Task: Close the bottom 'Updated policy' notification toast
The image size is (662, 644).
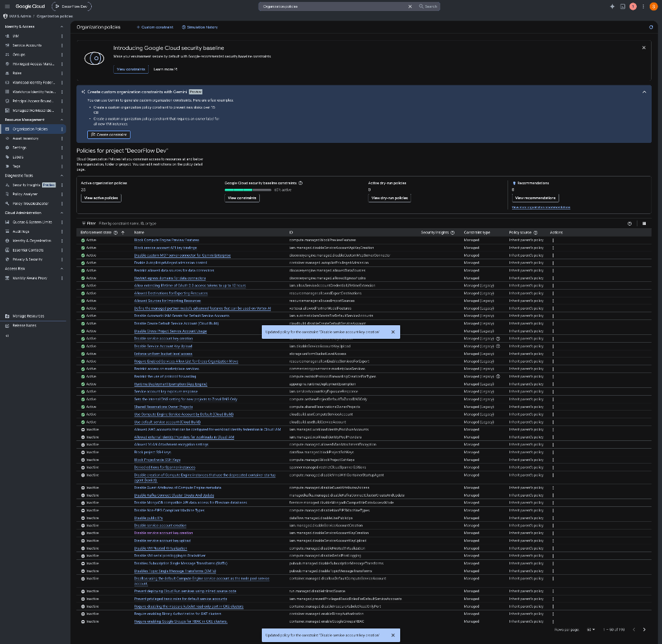Action: [392, 635]
